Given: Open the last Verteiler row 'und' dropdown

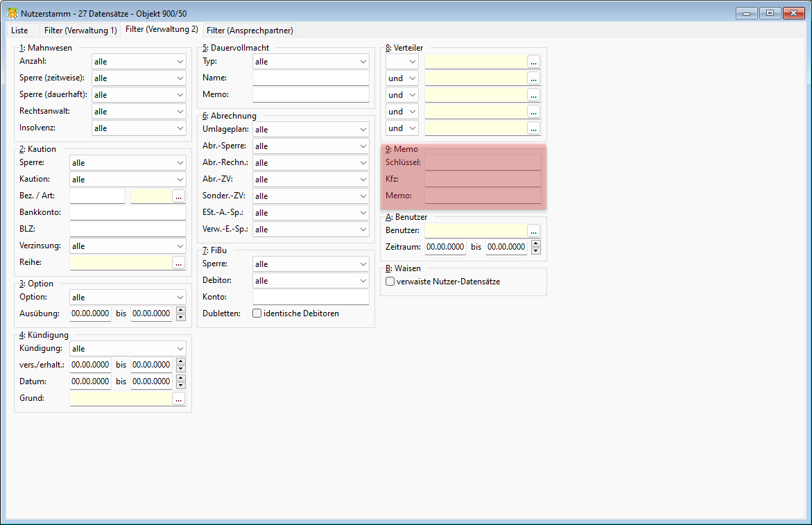Looking at the screenshot, I should [x=402, y=128].
